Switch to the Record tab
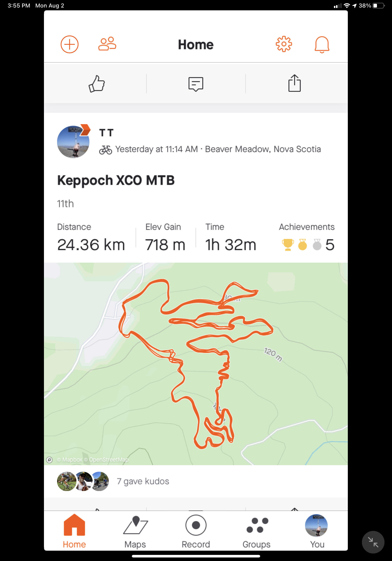Screen dimensions: 392x561 [x=196, y=532]
